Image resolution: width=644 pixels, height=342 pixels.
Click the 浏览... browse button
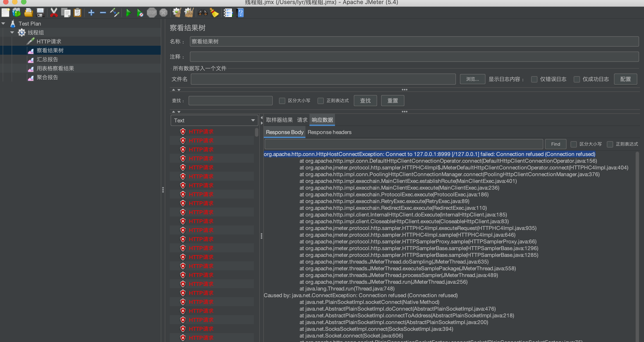[x=472, y=79]
